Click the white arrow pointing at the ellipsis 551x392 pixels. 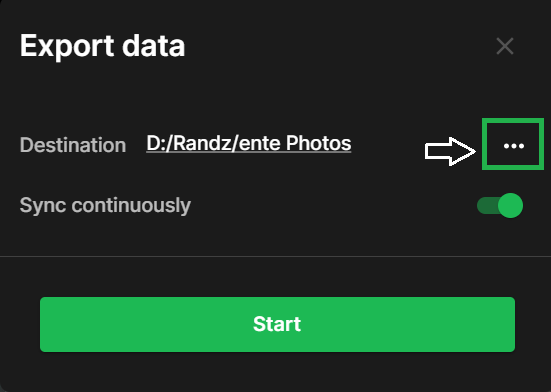tap(450, 151)
